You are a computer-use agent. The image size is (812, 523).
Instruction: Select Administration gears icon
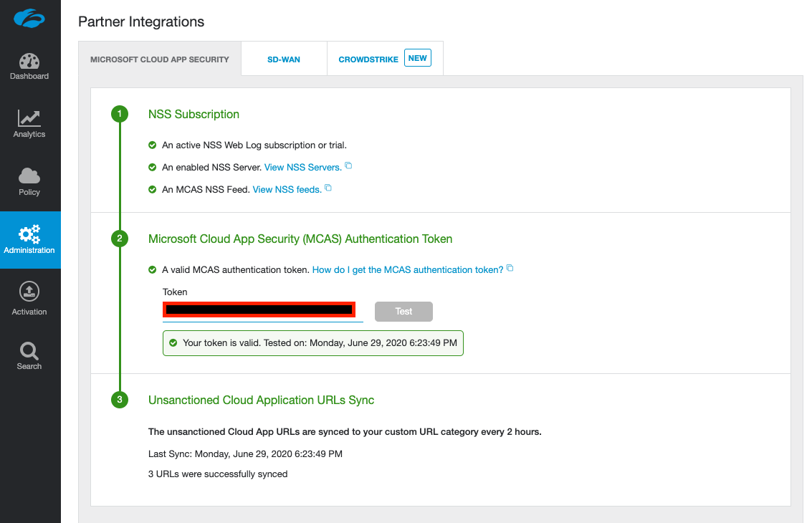(29, 234)
